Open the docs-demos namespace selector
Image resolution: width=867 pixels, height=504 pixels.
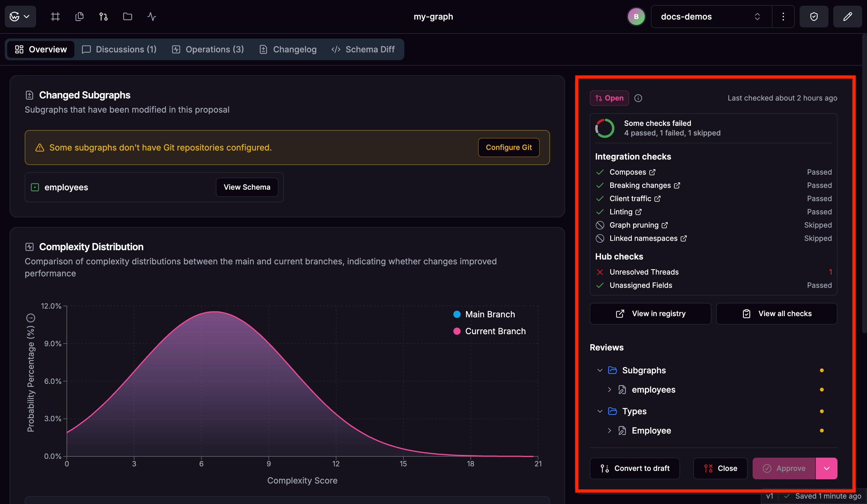pos(710,17)
